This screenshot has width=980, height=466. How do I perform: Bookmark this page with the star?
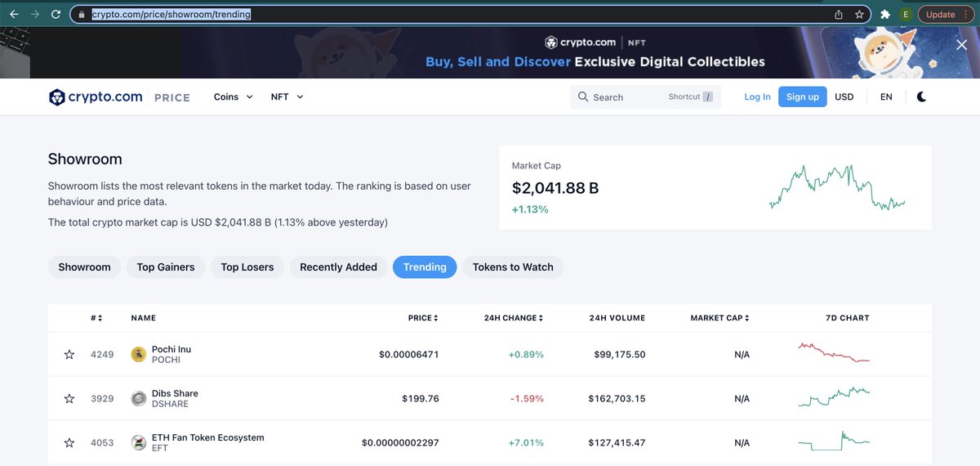tap(859, 15)
